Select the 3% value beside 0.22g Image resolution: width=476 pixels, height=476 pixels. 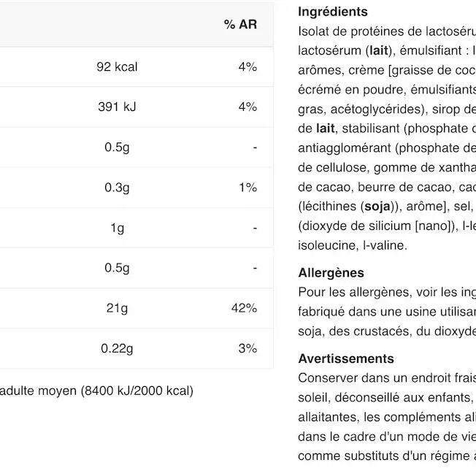pyautogui.click(x=247, y=349)
